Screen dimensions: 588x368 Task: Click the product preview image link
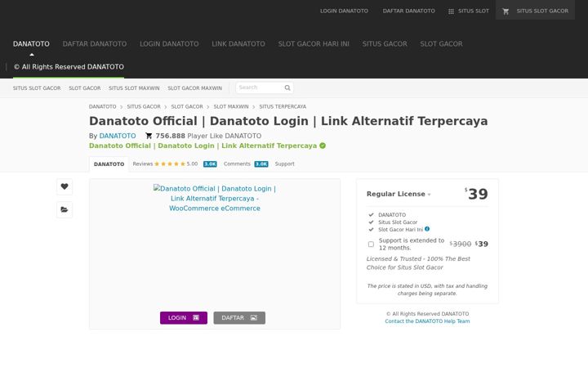pos(215,198)
